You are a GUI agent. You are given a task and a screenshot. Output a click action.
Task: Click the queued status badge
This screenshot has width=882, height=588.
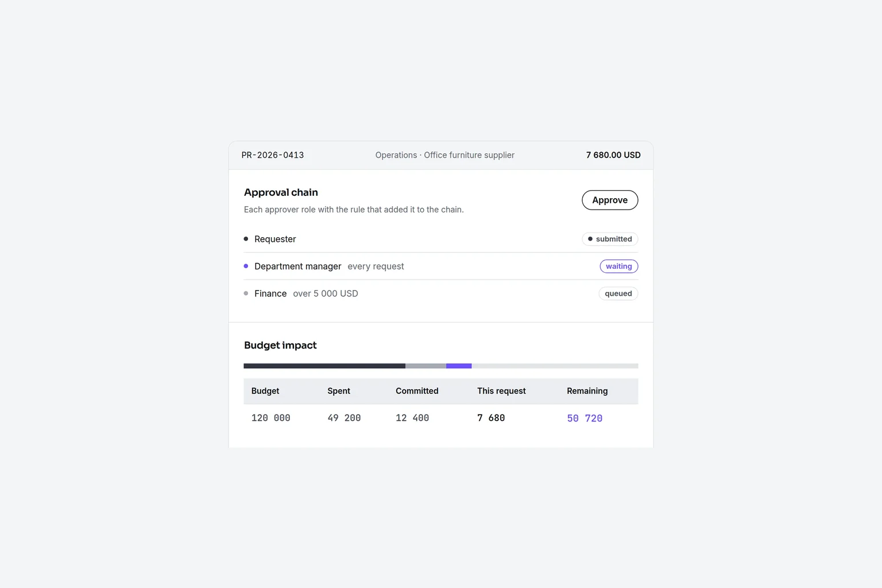[x=618, y=293]
